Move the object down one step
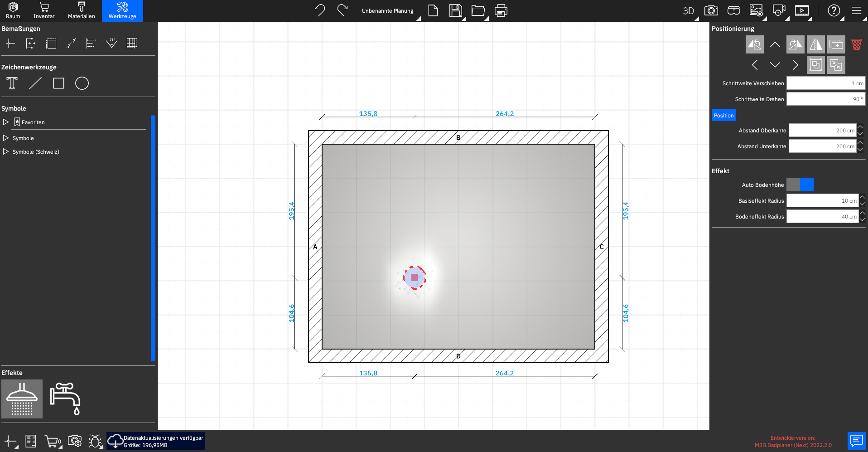868x452 pixels. 775,65
